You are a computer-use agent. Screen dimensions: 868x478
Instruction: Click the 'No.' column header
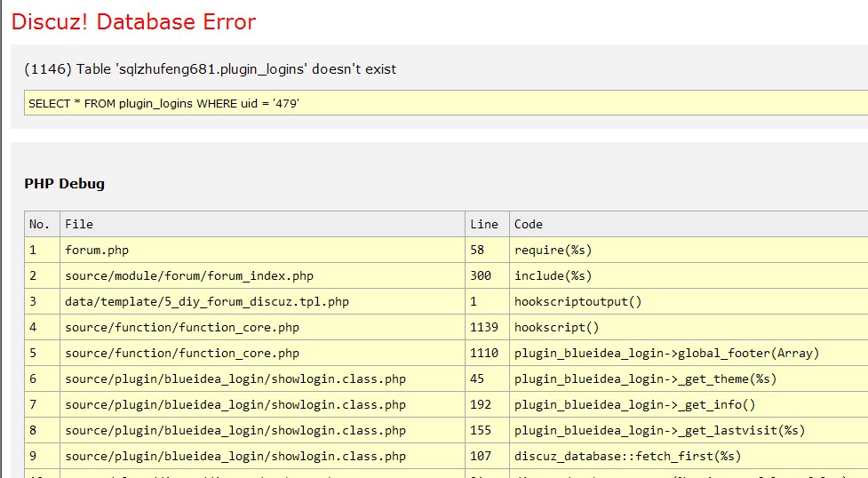pyautogui.click(x=39, y=224)
